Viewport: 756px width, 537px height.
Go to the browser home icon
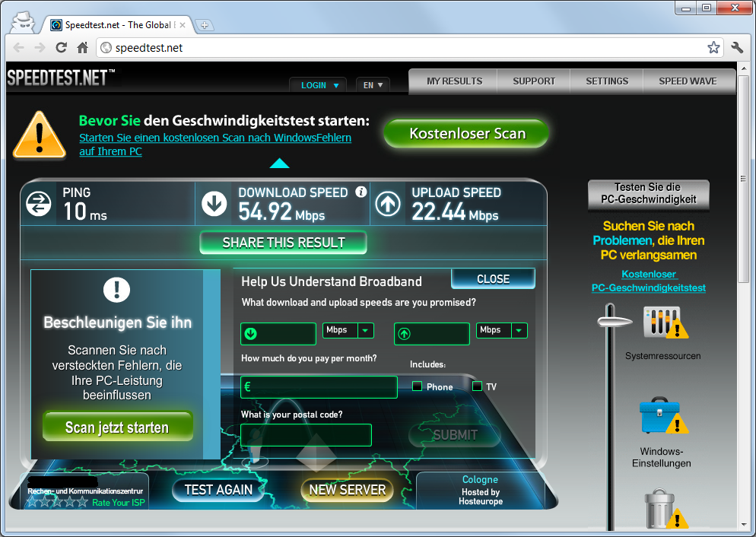click(82, 48)
